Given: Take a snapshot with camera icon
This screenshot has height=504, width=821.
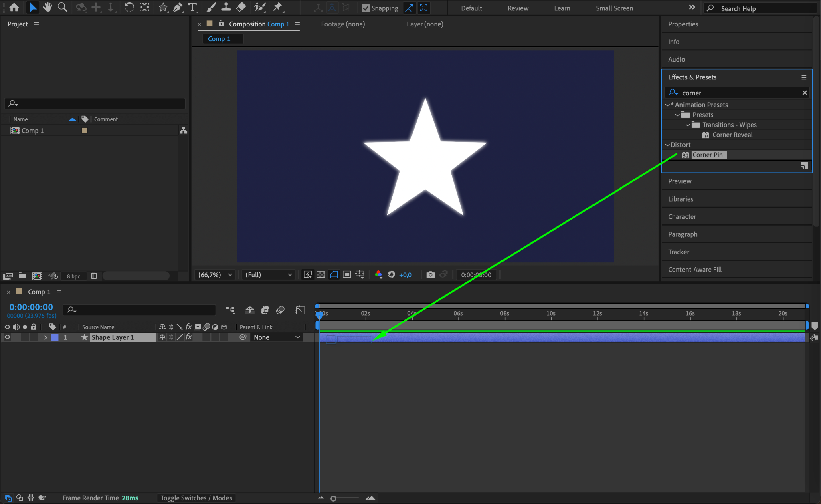Looking at the screenshot, I should tap(430, 274).
